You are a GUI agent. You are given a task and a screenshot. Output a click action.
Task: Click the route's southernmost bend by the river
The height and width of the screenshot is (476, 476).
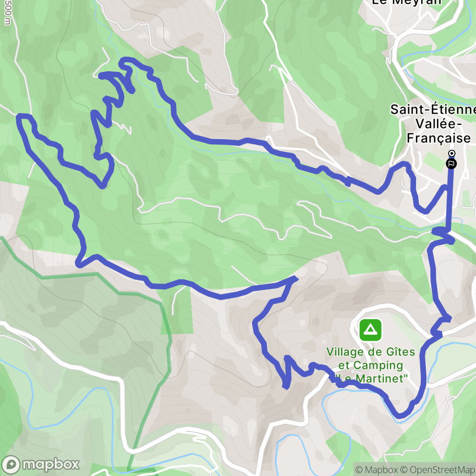(399, 415)
